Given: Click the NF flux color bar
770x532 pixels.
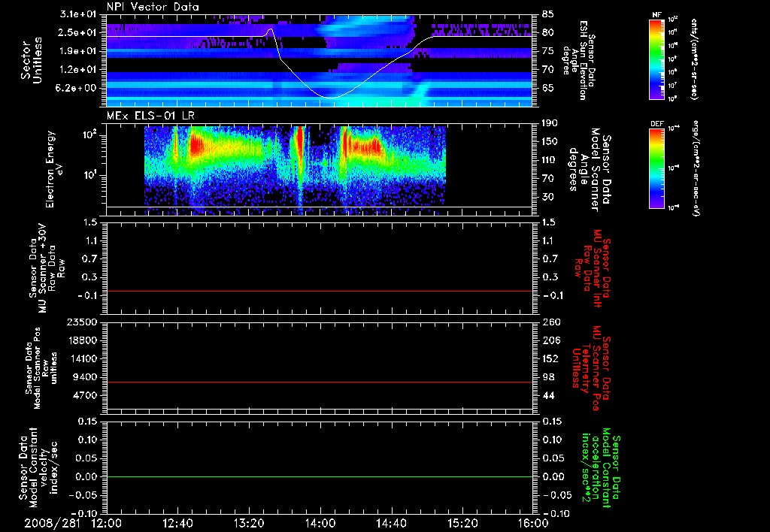Looking at the screenshot, I should coord(656,59).
